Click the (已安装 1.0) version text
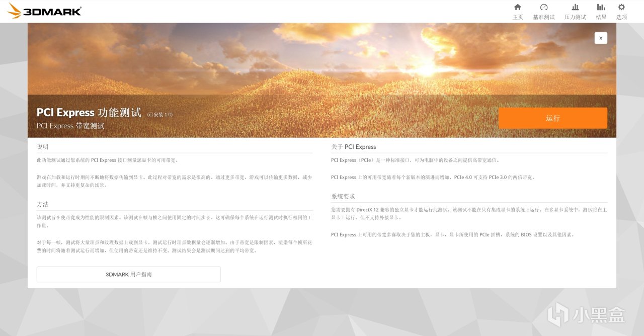The height and width of the screenshot is (336, 644). tap(160, 115)
